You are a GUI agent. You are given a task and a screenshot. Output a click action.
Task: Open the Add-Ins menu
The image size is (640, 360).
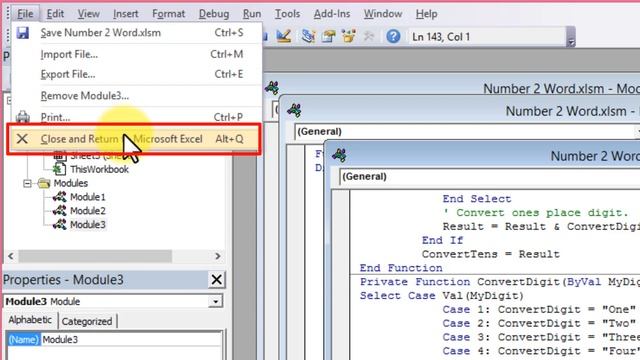click(x=332, y=14)
